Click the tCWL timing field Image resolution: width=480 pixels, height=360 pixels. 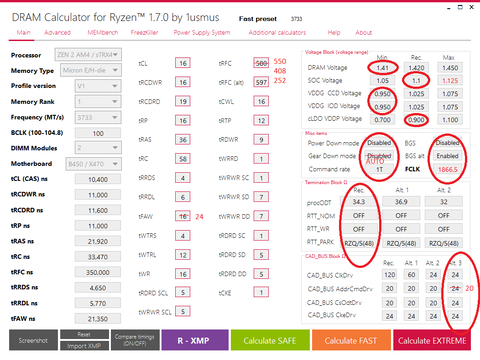point(261,101)
